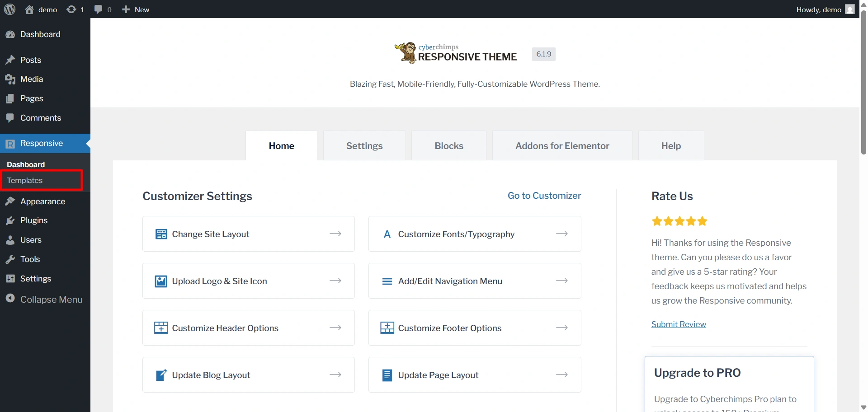Click the Update Page Layout document icon

[387, 375]
